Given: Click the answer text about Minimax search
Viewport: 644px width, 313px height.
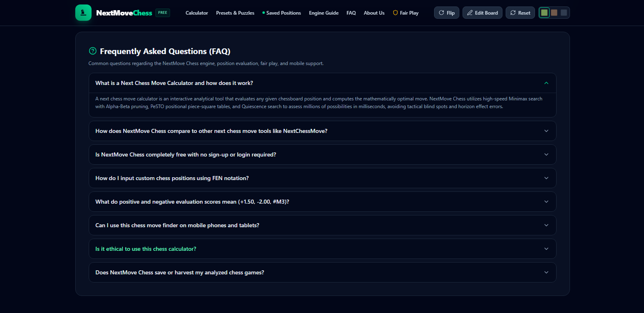Looking at the screenshot, I should 319,102.
